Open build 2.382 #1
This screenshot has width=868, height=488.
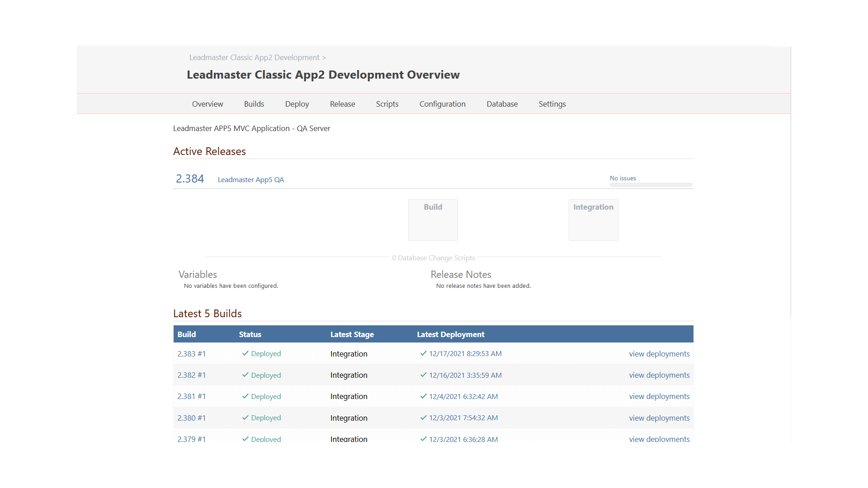coord(192,375)
